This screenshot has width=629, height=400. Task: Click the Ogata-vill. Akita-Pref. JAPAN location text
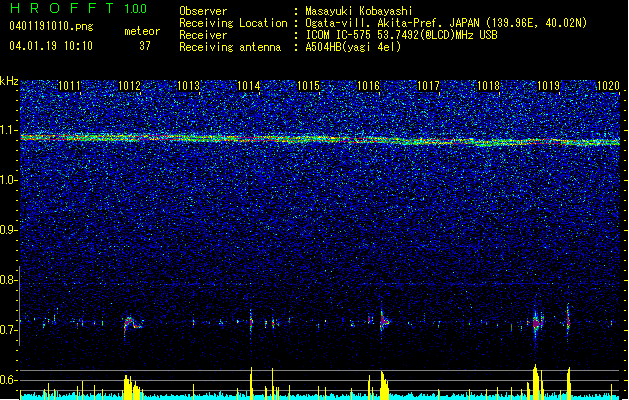point(446,23)
